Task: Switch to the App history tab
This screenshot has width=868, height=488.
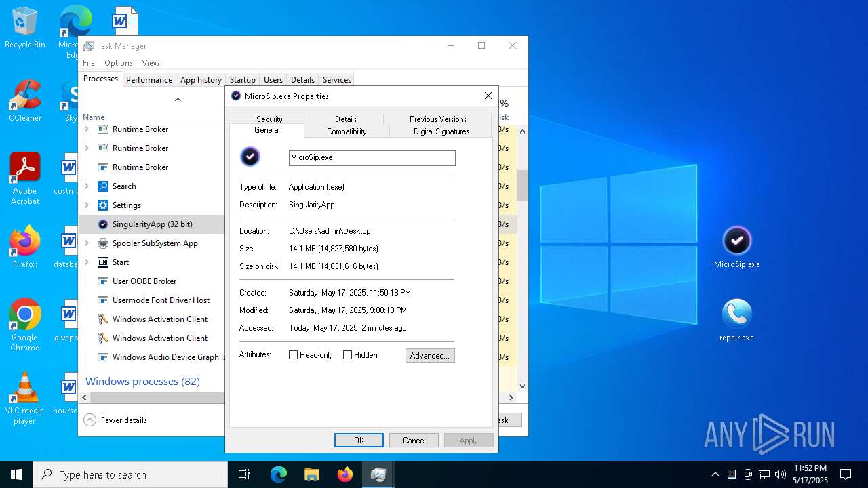Action: point(201,80)
